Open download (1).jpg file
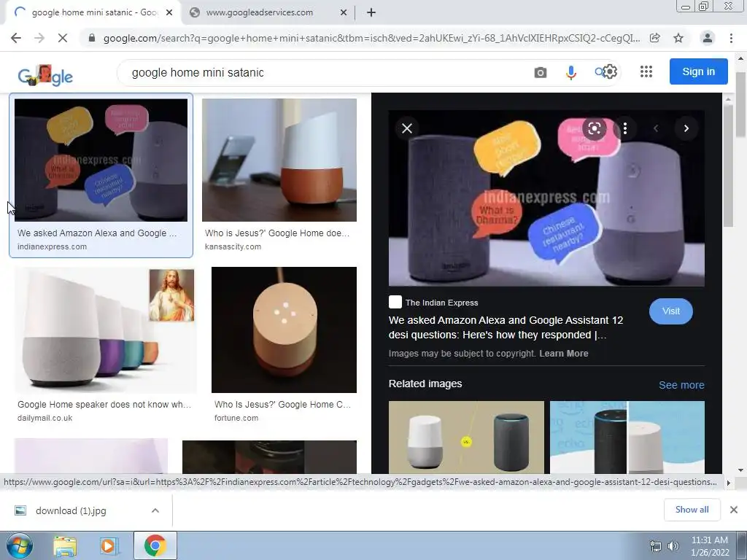 coord(71,510)
